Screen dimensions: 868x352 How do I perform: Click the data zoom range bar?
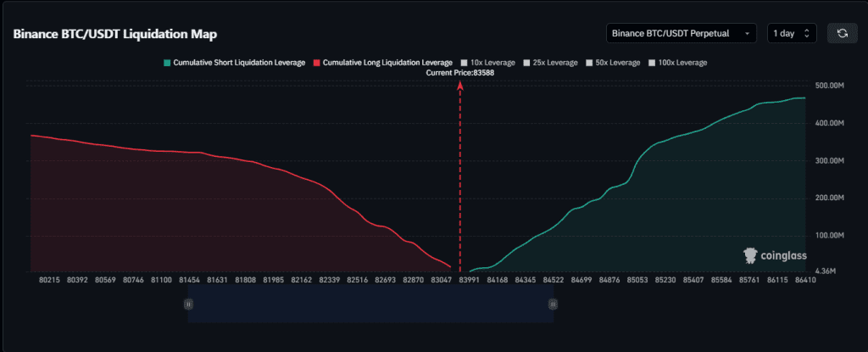click(x=370, y=303)
